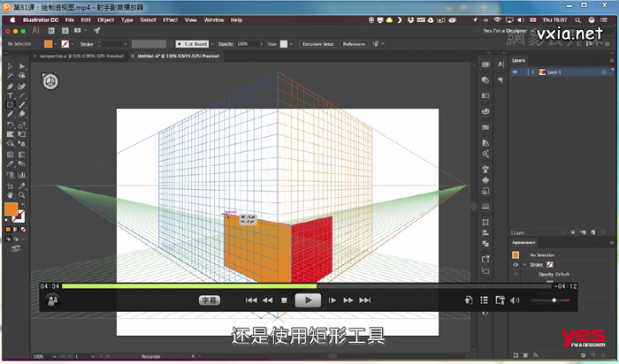Click the perspective plane switching widget
Viewport: 619px width, 364px height.
tap(50, 81)
